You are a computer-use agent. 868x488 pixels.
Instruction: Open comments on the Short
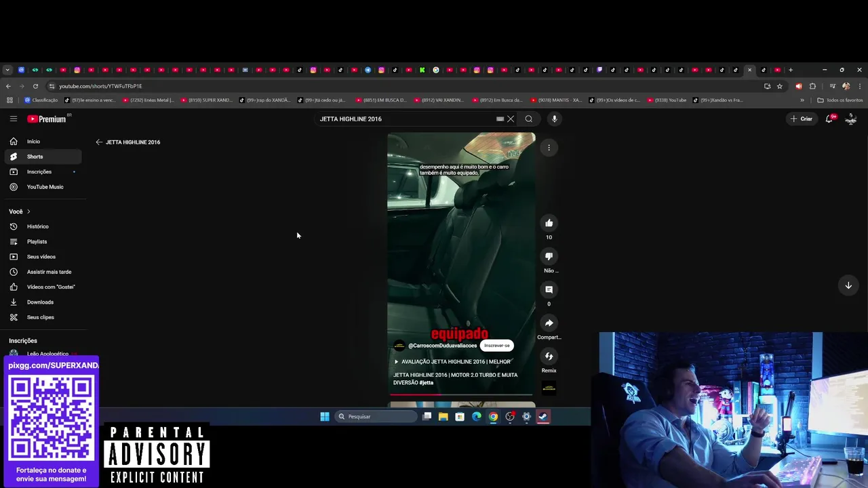pos(549,289)
